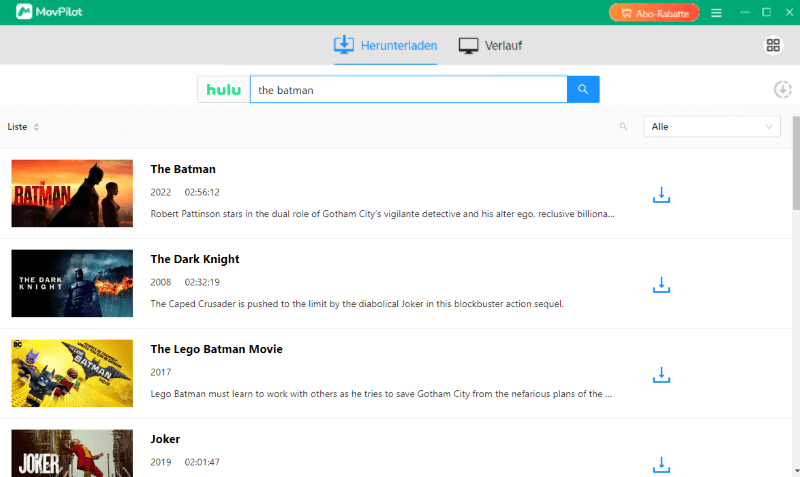
Task: Click the scrollbar down arrow
Action: (x=796, y=472)
